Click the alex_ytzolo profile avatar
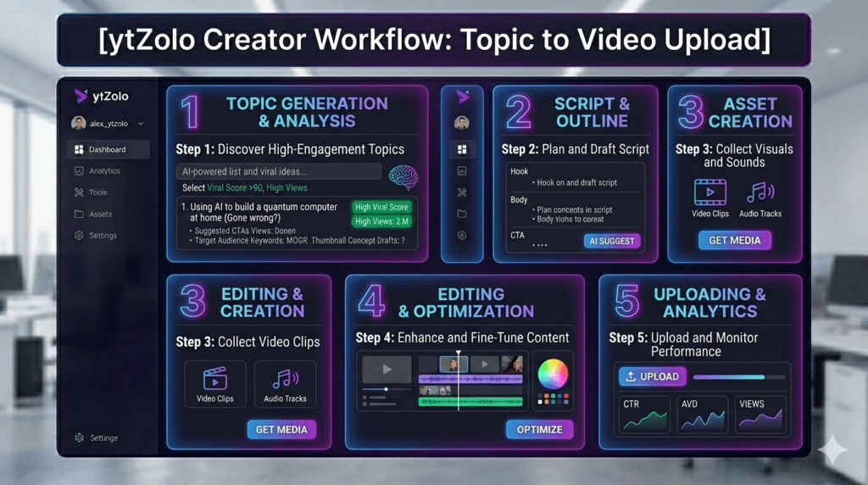This screenshot has width=868, height=485. [79, 123]
